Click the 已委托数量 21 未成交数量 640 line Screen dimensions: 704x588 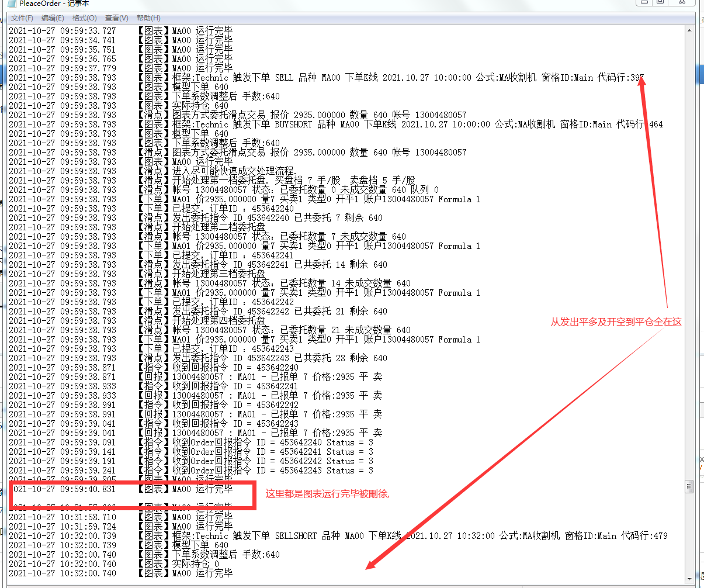[210, 330]
